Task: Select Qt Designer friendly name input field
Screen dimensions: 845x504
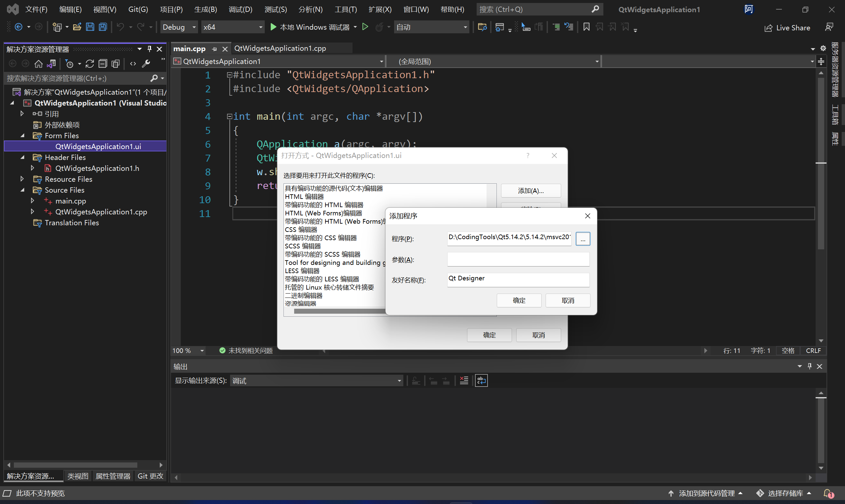Action: 519,278
